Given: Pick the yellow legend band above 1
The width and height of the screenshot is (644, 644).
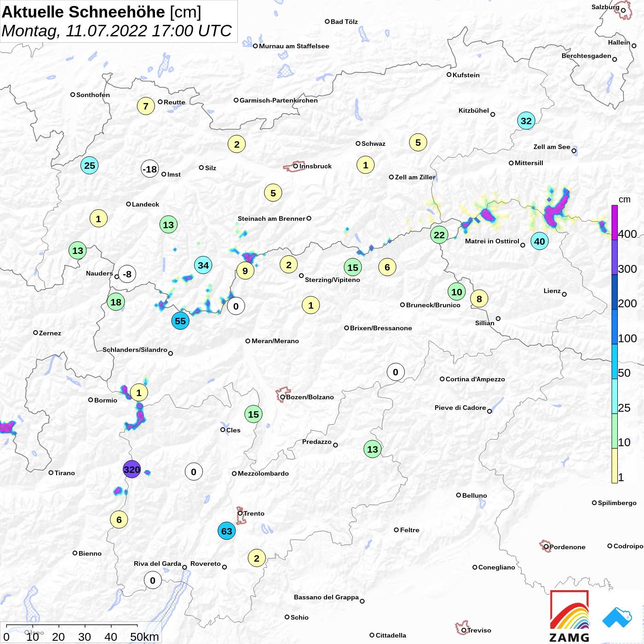Looking at the screenshot, I should (x=615, y=466).
